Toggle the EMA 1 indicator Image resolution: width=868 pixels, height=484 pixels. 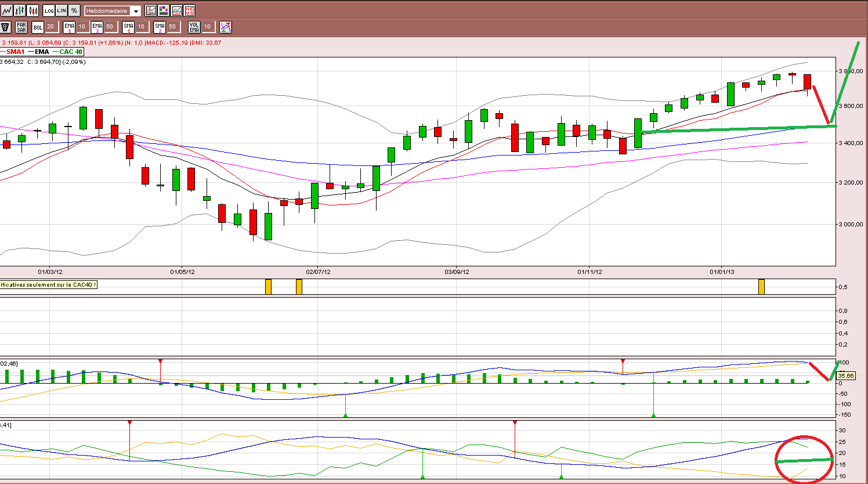[x=69, y=27]
